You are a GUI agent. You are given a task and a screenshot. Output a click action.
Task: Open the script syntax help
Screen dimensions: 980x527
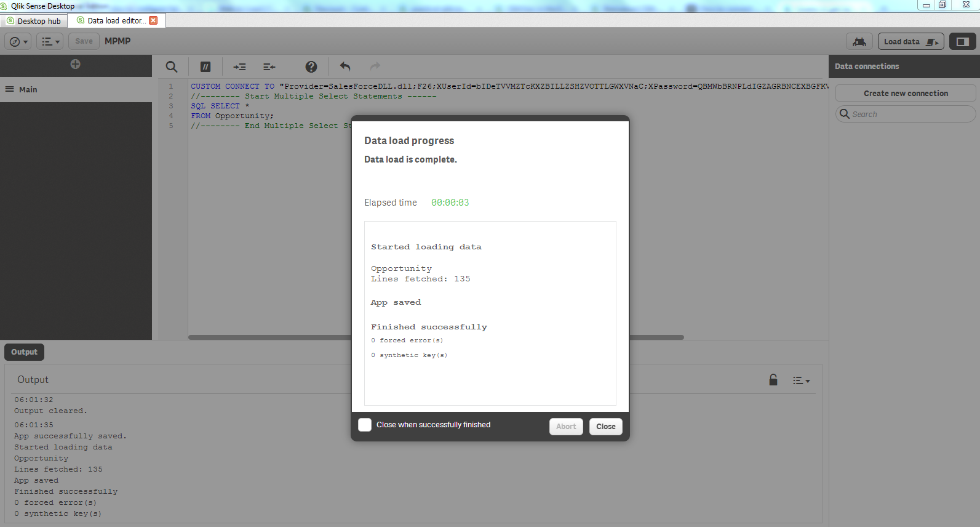tap(311, 66)
